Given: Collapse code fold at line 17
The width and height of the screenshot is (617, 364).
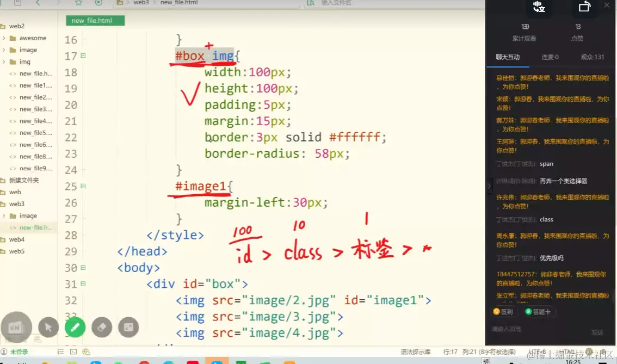Looking at the screenshot, I should (x=83, y=56).
